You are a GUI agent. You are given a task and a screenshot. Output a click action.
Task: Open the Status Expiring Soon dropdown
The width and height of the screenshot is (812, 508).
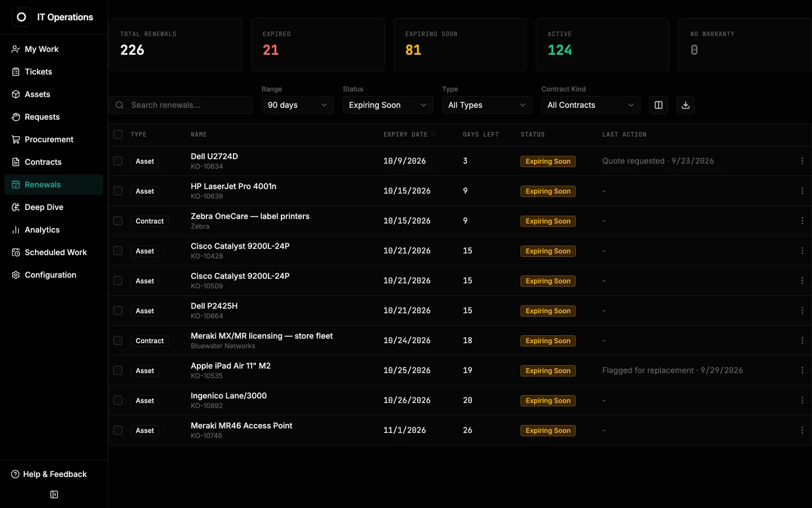(388, 105)
